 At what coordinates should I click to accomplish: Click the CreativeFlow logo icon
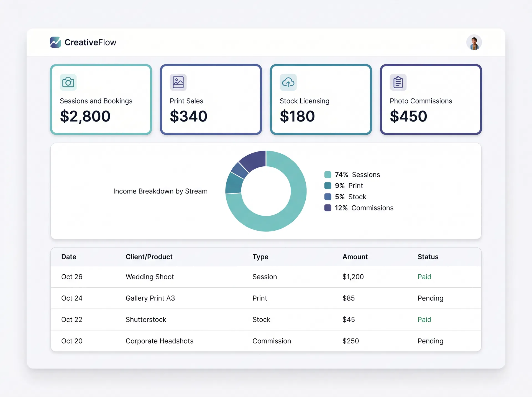[x=55, y=42]
